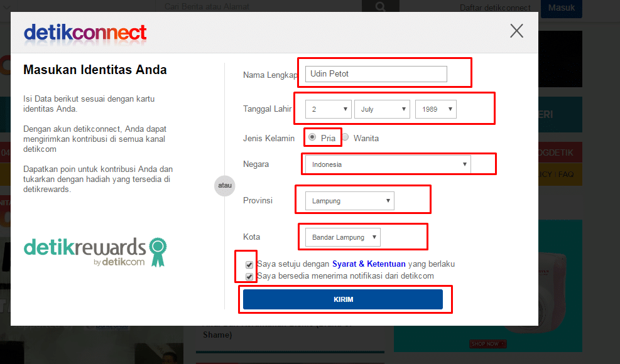Click the Cari Berita atau Alamat search field
Viewport: 620px width, 364px height.
tap(259, 6)
